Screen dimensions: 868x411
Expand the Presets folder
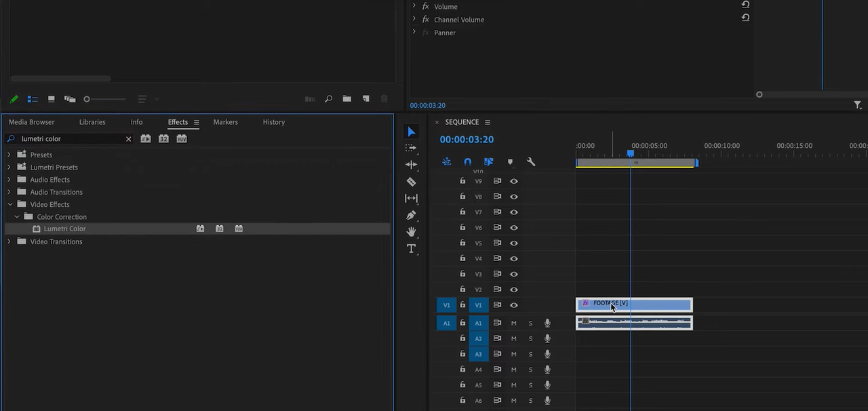pyautogui.click(x=9, y=155)
